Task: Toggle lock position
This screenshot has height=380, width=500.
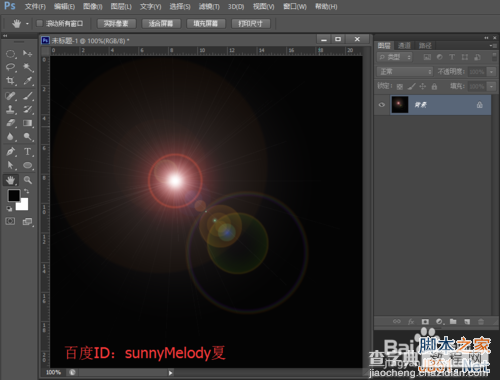Action: 423,87
